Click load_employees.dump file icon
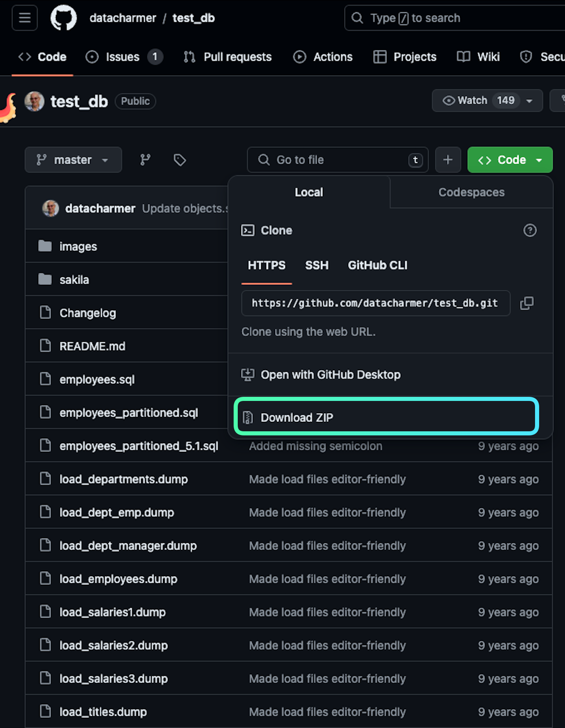This screenshot has height=728, width=565. pos(45,579)
